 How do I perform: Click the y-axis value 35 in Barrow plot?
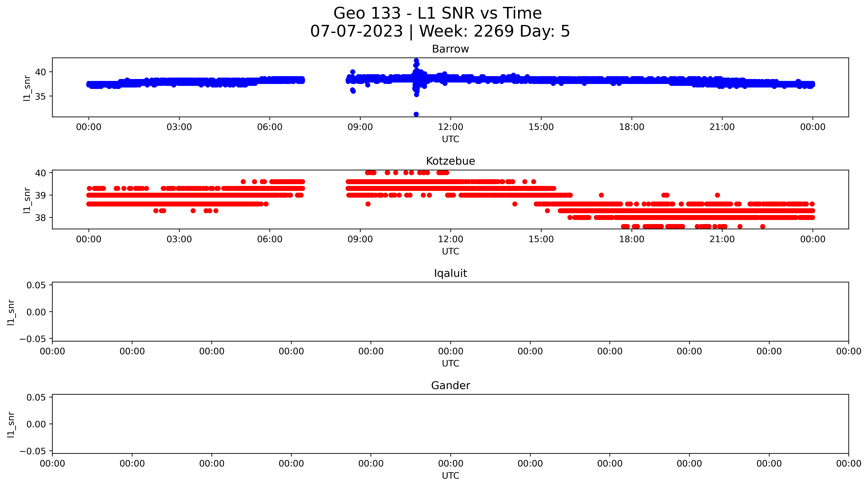pyautogui.click(x=40, y=96)
